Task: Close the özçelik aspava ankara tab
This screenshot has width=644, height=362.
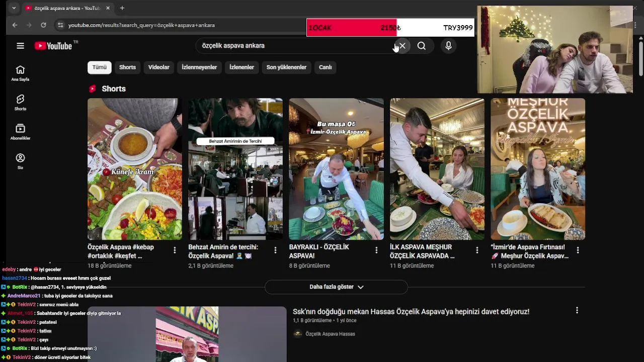Action: pyautogui.click(x=108, y=8)
